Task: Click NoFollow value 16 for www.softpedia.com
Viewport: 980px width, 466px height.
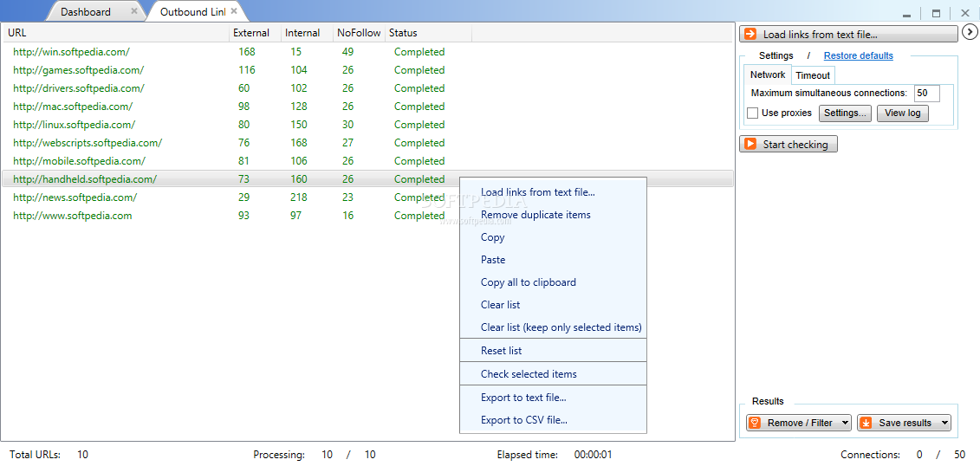Action: pos(347,216)
